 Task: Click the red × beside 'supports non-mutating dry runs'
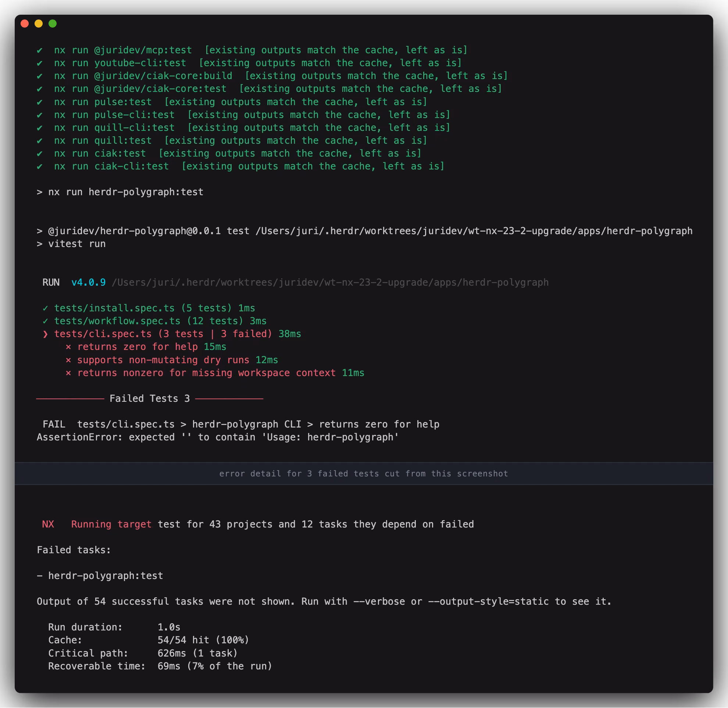pyautogui.click(x=68, y=360)
